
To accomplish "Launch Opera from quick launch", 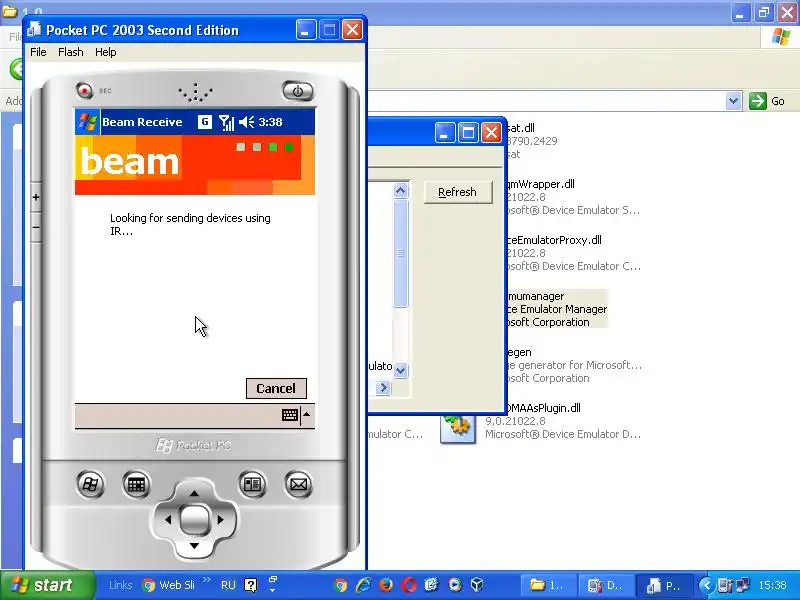I will click(x=409, y=585).
